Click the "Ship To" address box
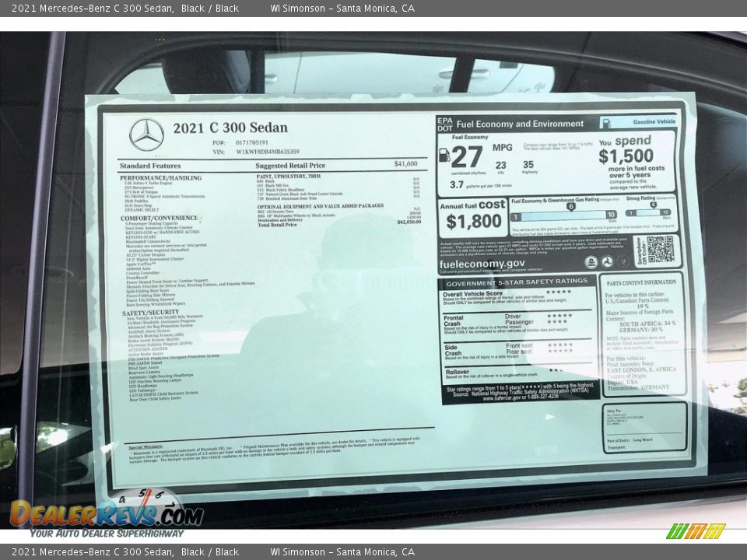The width and height of the screenshot is (747, 560). [644, 427]
